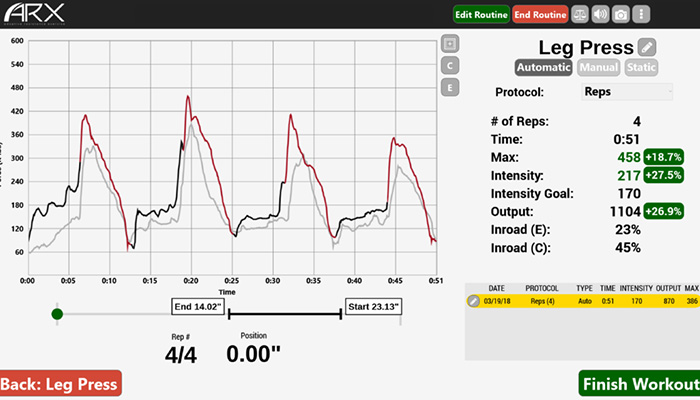700x400 pixels.
Task: Edit the 03/19/18 history row pencil icon
Action: (474, 300)
